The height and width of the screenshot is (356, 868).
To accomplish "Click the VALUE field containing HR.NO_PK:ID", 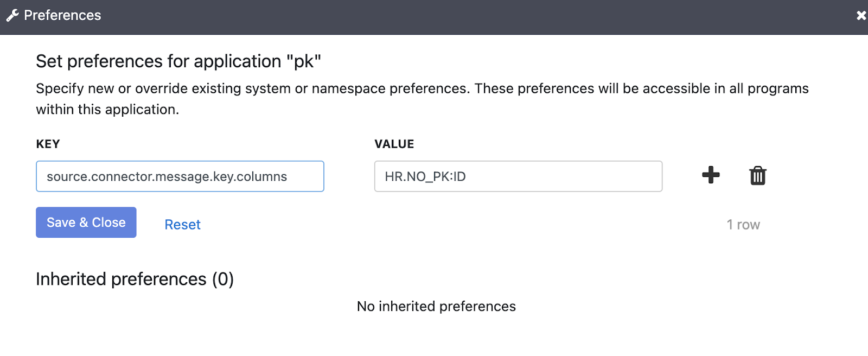I will (x=518, y=176).
